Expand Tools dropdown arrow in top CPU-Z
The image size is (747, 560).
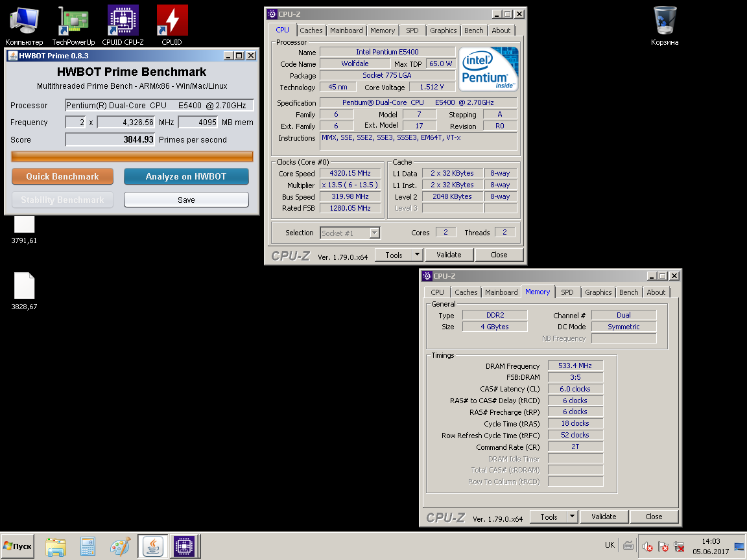[418, 255]
